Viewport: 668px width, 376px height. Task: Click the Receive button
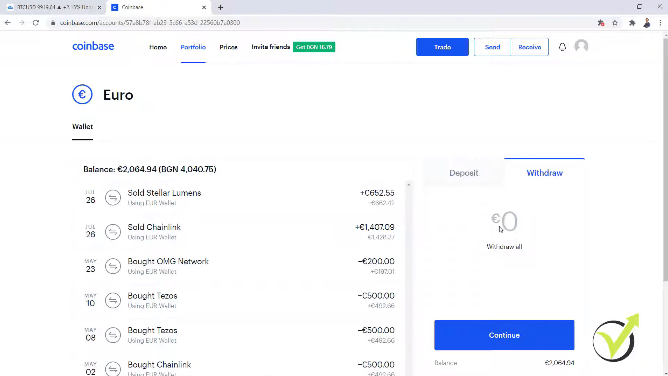pyautogui.click(x=530, y=47)
